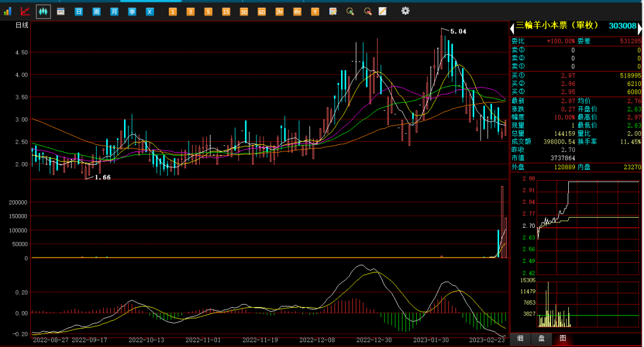Switch to the 盘 tab
The width and height of the screenshot is (644, 347).
[541, 339]
